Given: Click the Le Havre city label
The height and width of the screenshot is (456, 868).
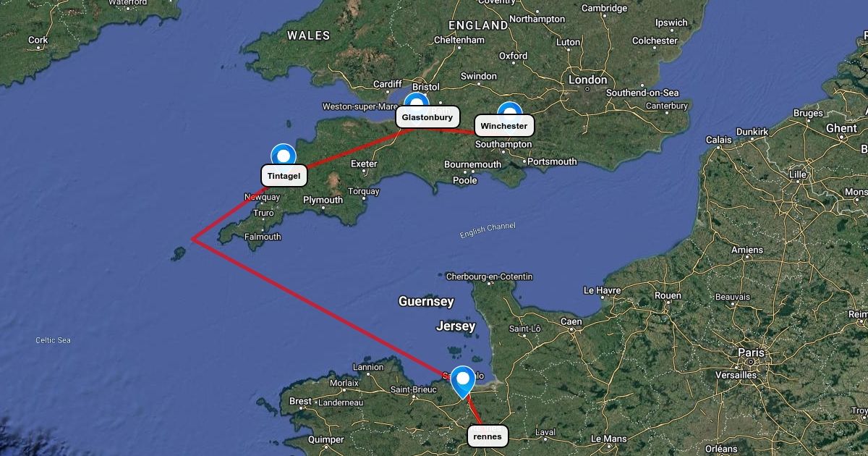Looking at the screenshot, I should (600, 290).
